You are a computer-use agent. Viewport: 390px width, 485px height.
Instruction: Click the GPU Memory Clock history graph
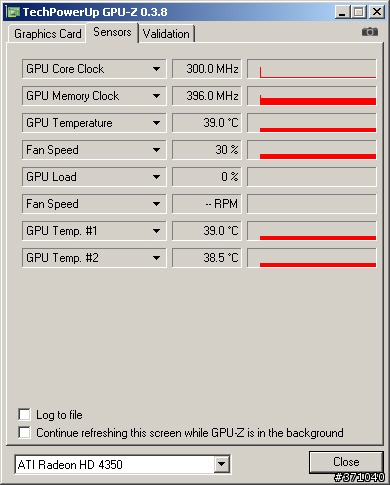(x=312, y=96)
